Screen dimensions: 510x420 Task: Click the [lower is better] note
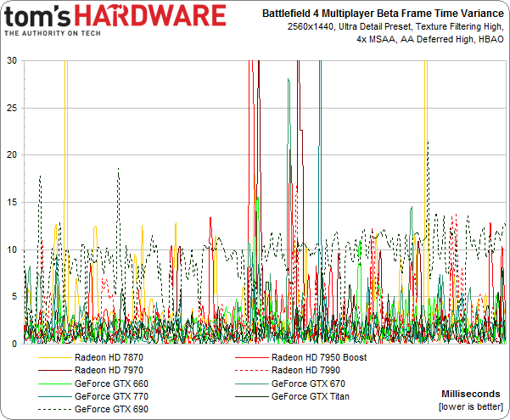(471, 406)
